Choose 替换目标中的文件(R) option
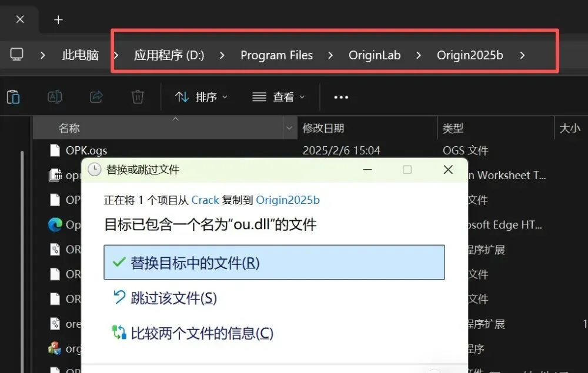The image size is (588, 373). point(274,263)
